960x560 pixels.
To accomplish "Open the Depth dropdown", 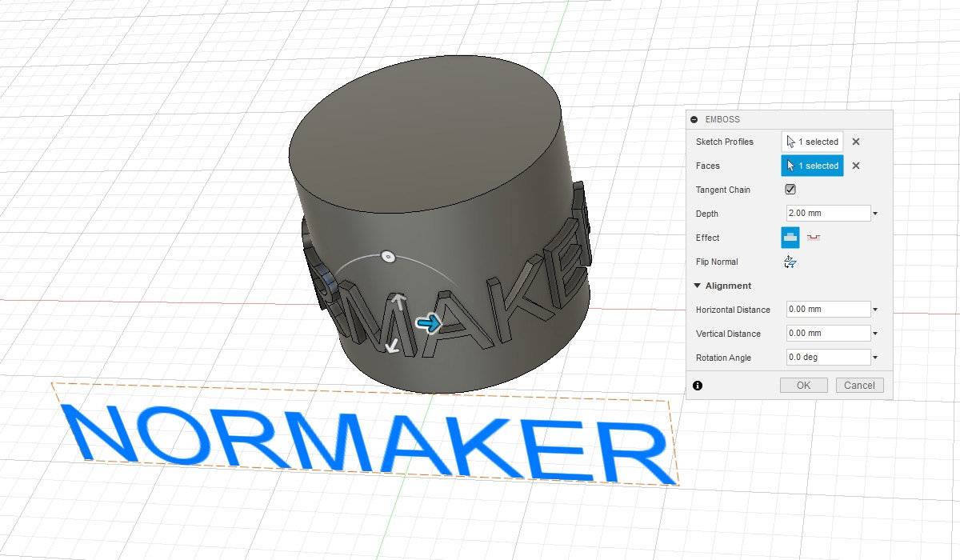I will point(875,213).
